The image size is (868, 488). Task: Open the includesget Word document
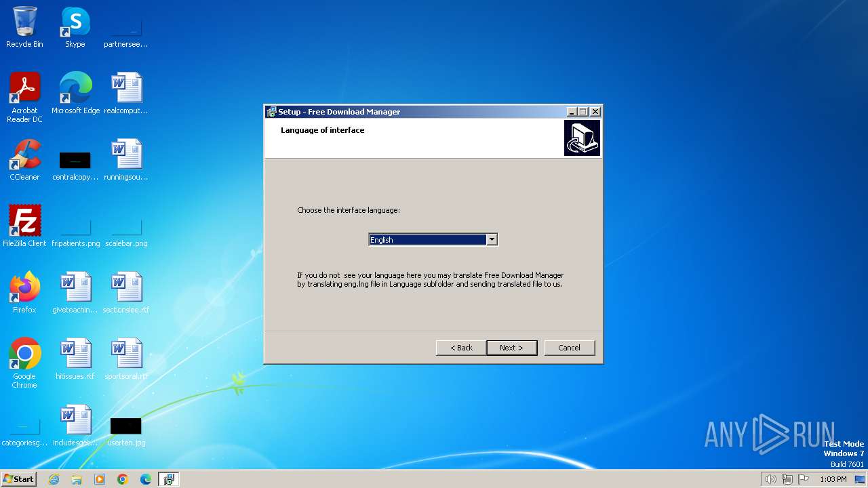pos(75,426)
